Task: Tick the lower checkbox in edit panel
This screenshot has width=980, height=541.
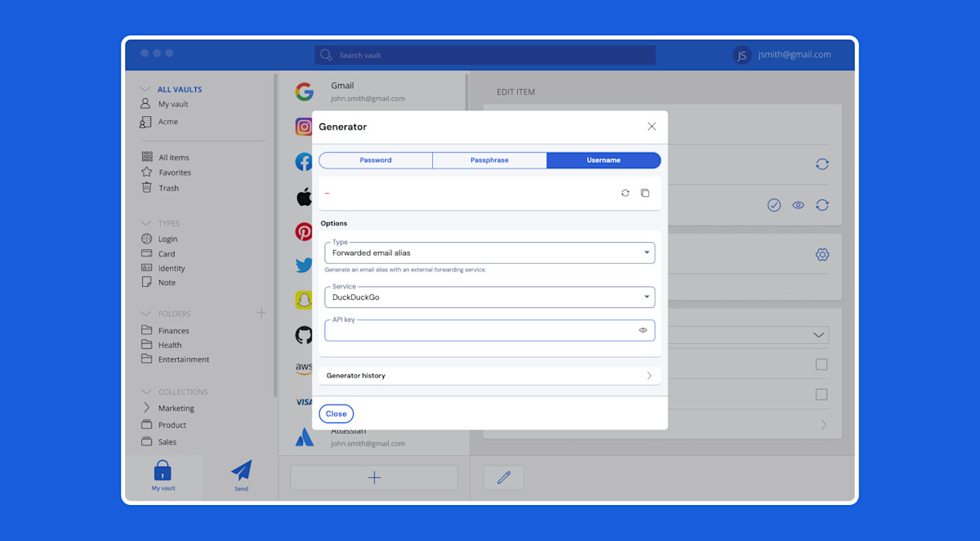Action: point(822,395)
